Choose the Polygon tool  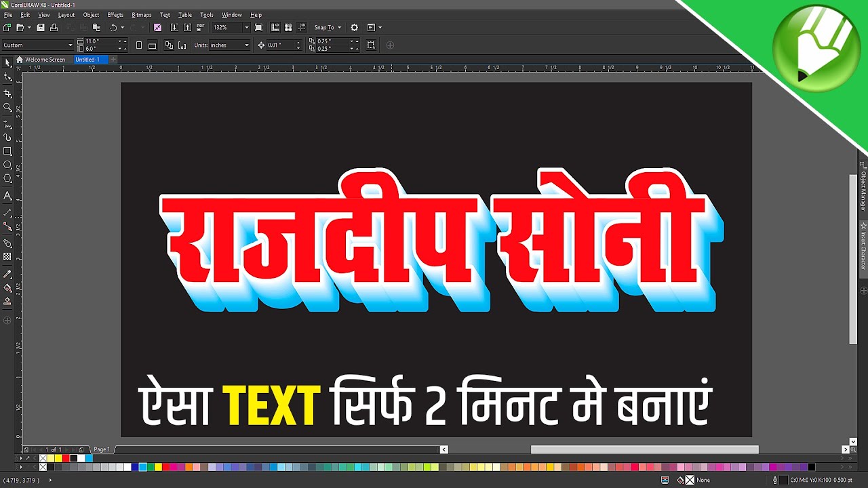click(7, 178)
